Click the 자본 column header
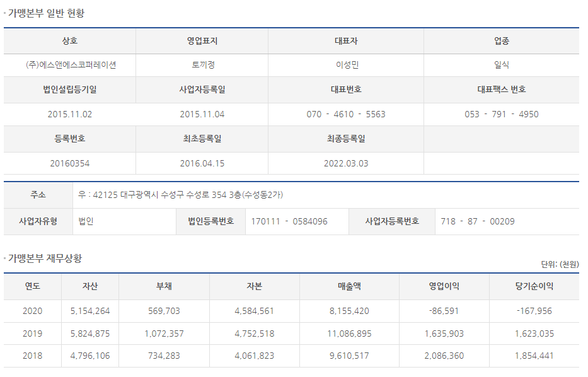Image resolution: width=588 pixels, height=377 pixels. 254,286
